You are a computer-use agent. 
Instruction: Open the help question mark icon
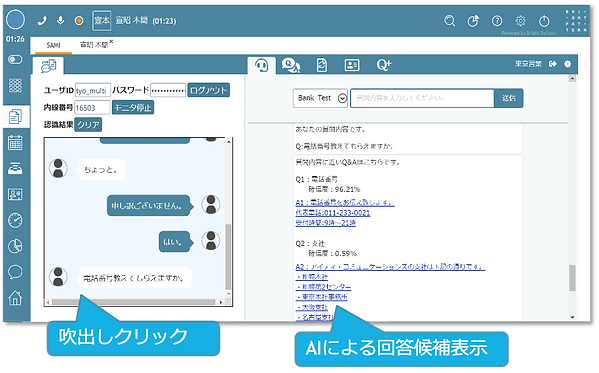[x=497, y=21]
